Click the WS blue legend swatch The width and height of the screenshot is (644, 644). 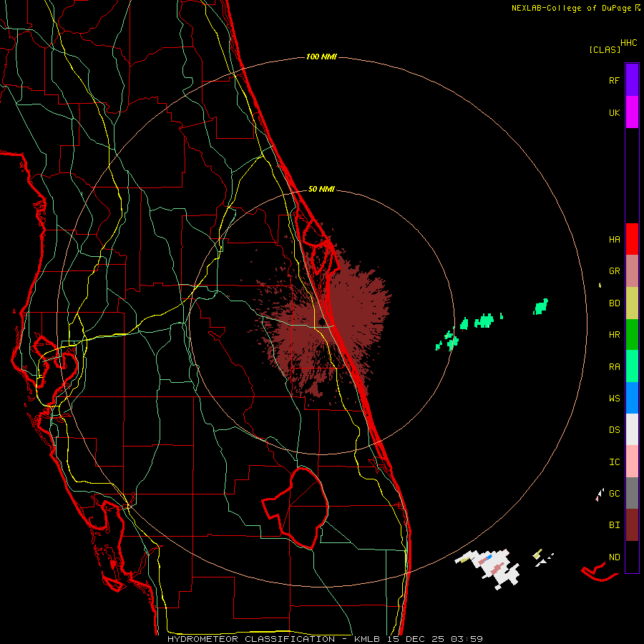pos(632,398)
